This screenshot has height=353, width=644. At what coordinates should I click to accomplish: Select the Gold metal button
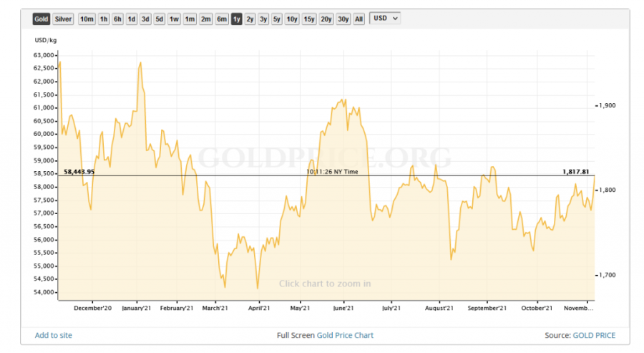(42, 19)
